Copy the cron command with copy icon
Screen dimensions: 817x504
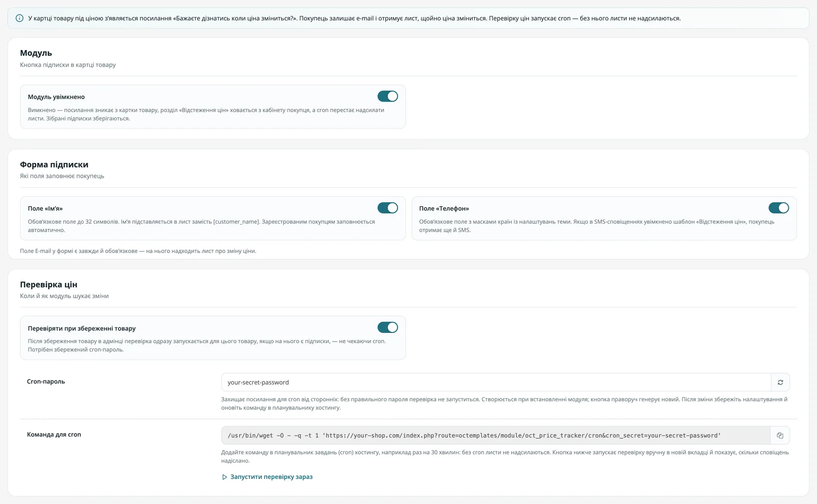780,436
